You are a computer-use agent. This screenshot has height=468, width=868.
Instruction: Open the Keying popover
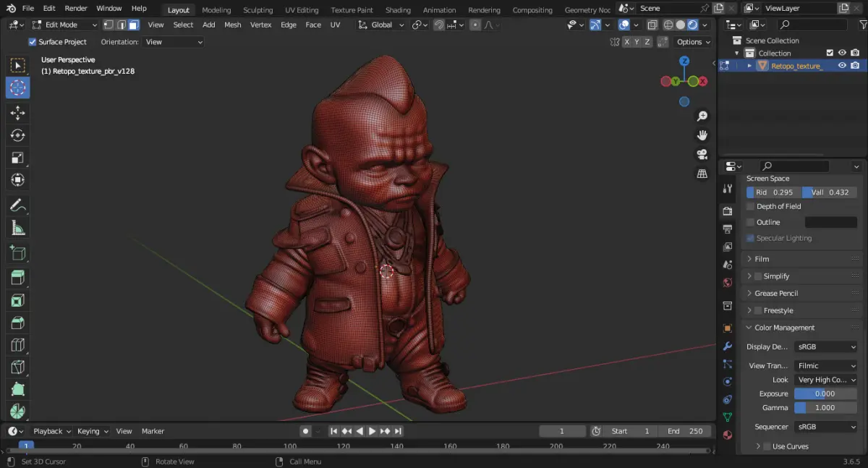pyautogui.click(x=93, y=431)
